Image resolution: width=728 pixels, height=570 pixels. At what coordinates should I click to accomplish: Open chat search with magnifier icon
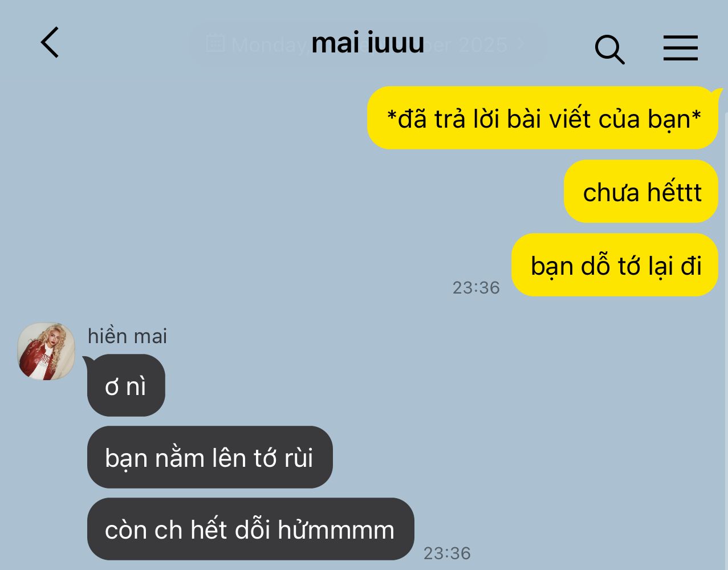609,49
